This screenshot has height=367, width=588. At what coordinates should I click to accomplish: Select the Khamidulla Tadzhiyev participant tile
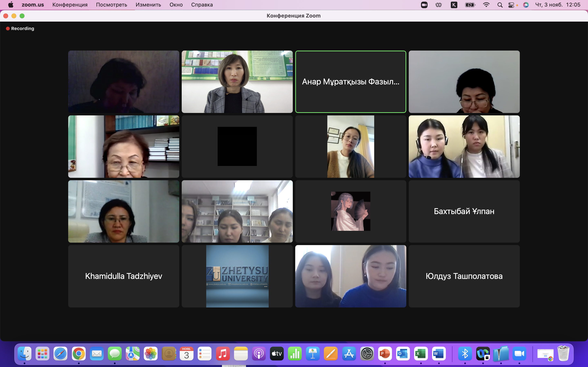124,276
